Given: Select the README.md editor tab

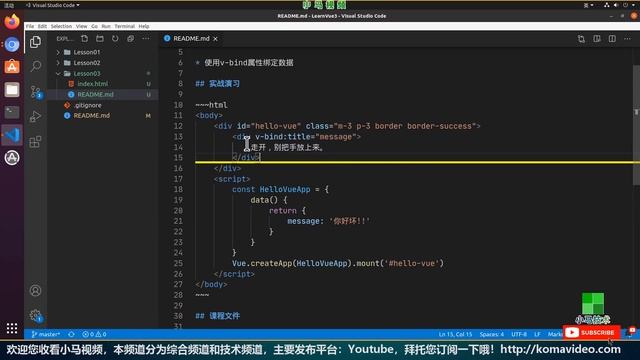Looking at the screenshot, I should [191, 39].
